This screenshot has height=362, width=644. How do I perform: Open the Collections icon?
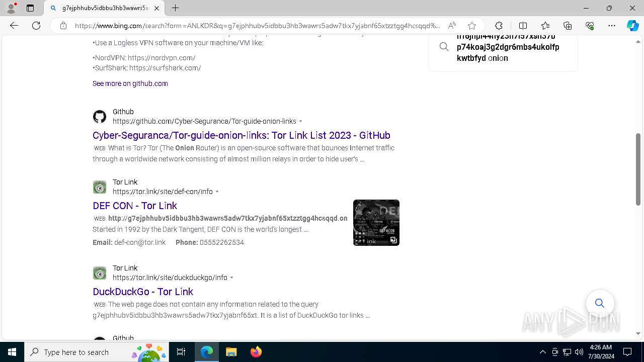pyautogui.click(x=568, y=26)
